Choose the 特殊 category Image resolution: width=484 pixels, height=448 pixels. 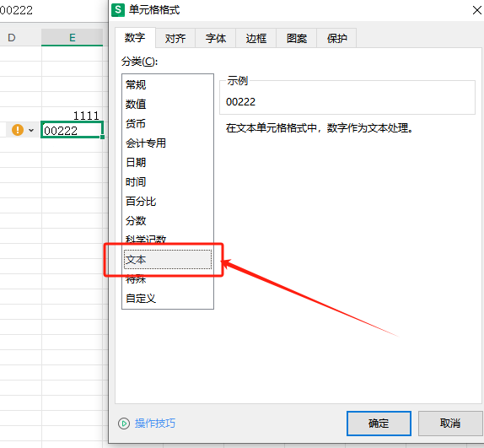pos(168,279)
